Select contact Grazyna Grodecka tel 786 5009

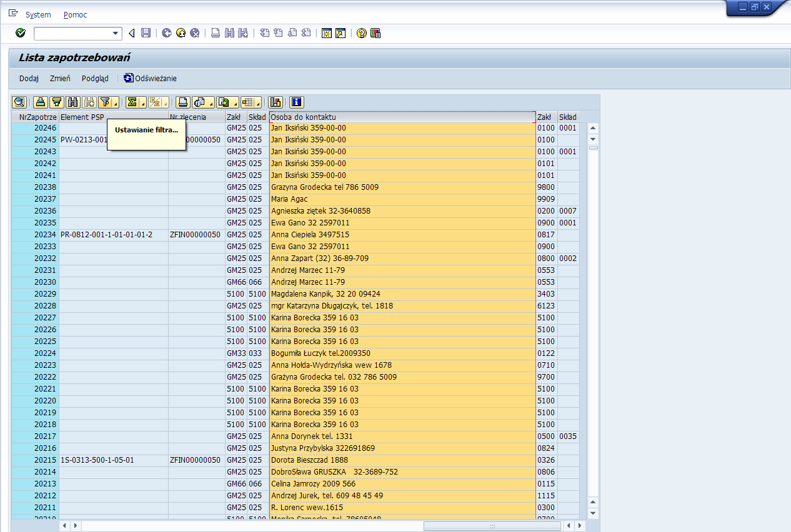[x=402, y=187]
